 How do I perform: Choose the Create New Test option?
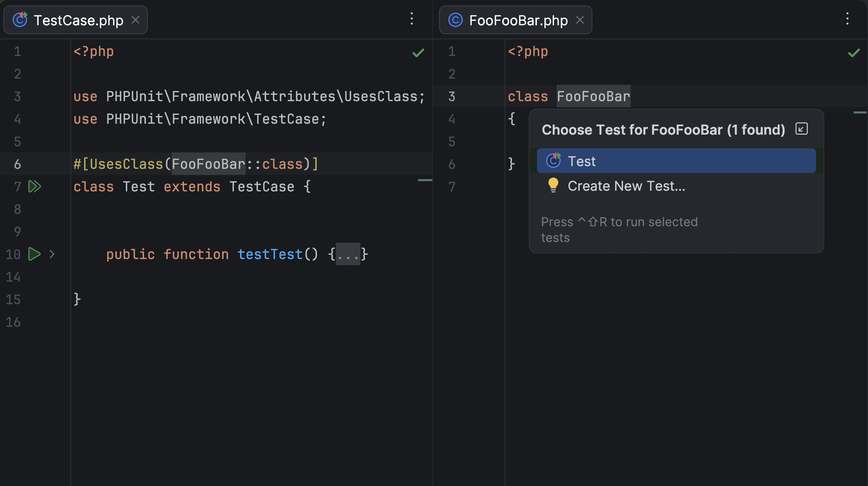(626, 186)
